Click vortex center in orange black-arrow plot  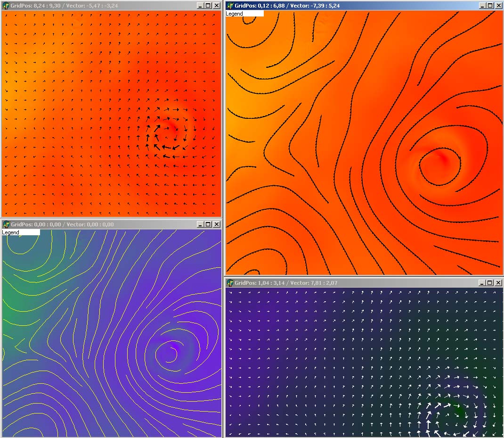pos(171,128)
